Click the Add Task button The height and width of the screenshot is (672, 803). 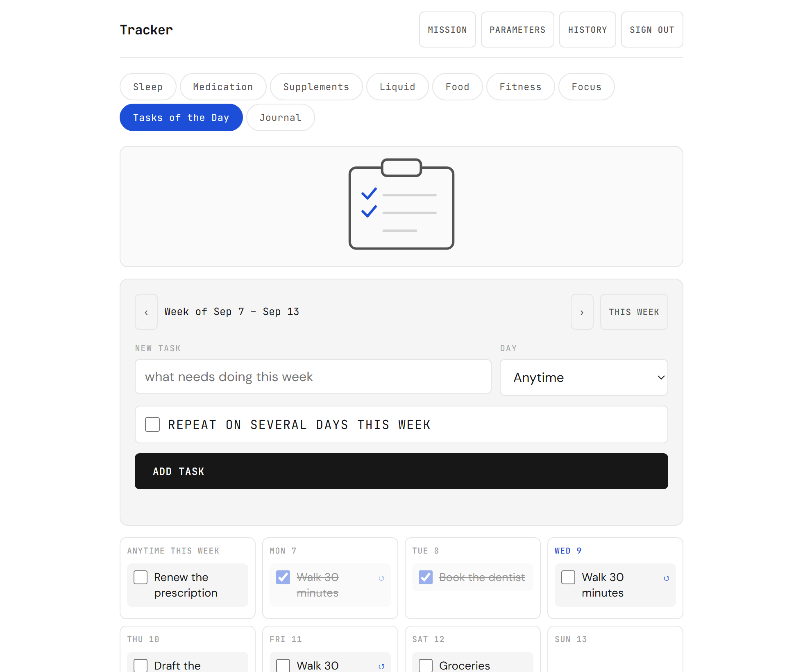pyautogui.click(x=401, y=471)
